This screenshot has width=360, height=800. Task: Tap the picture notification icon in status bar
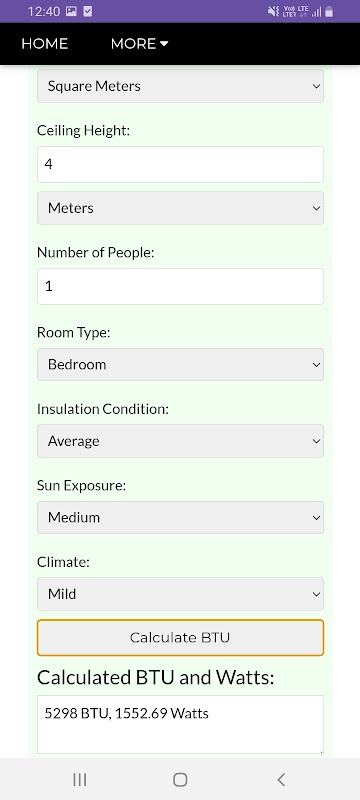click(x=71, y=11)
